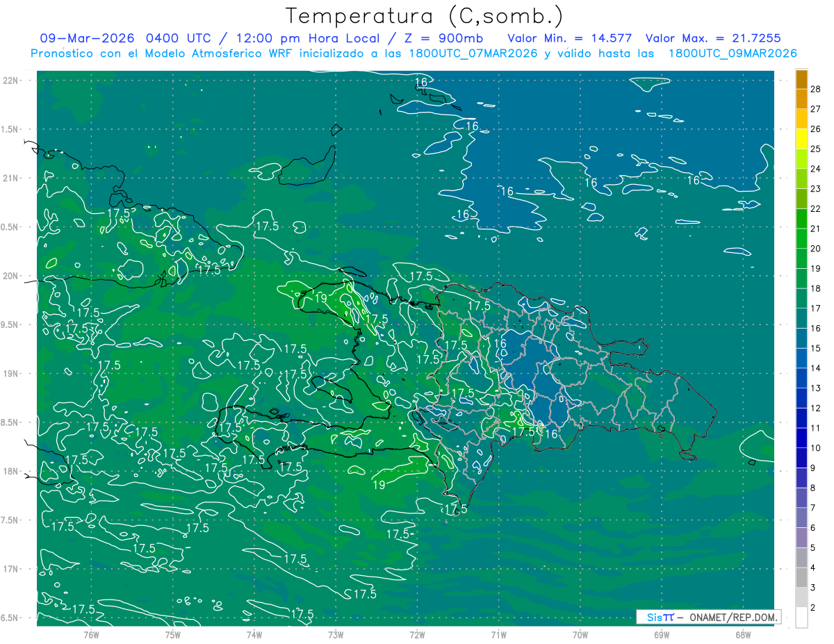Screen dimensions: 834x644
Task: Click the white swatch below label 2
Action: tap(801, 618)
